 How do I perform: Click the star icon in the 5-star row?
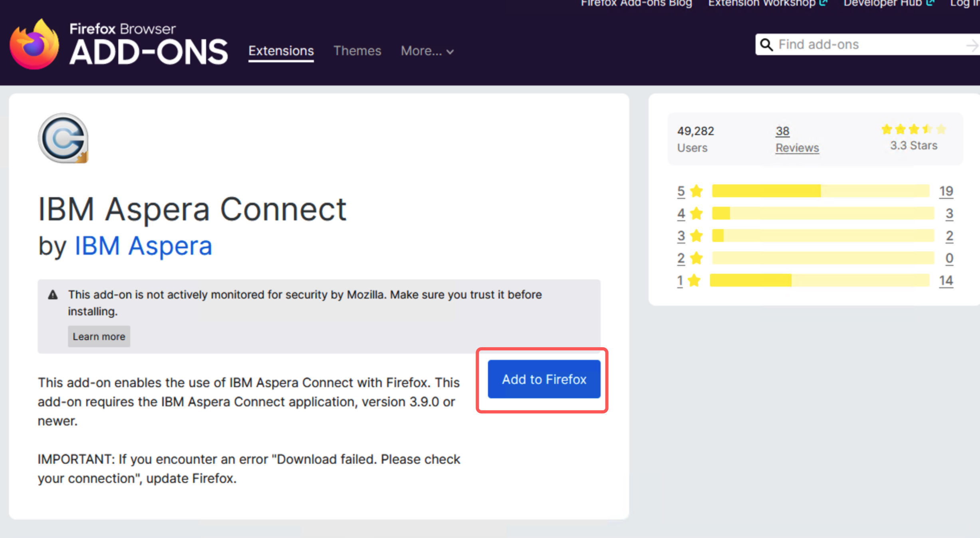(696, 191)
